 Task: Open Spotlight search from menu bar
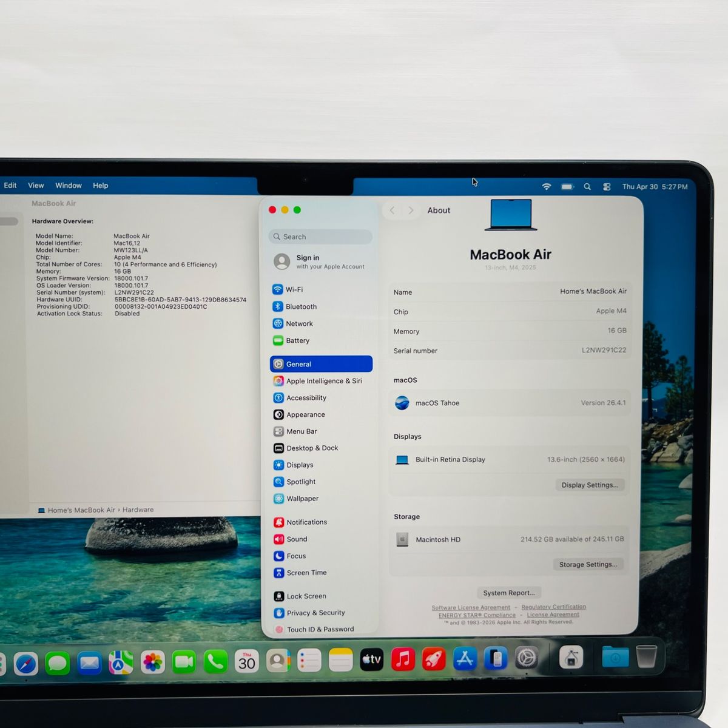587,187
